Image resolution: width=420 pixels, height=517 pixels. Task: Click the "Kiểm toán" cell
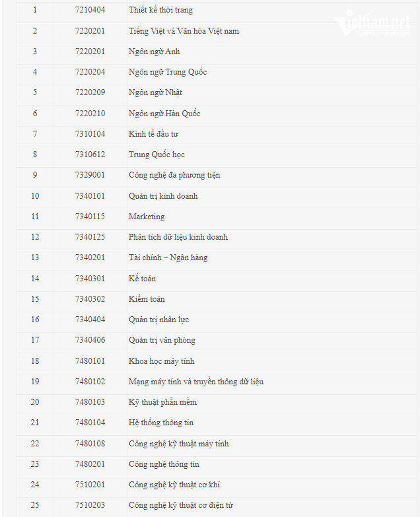tap(147, 299)
